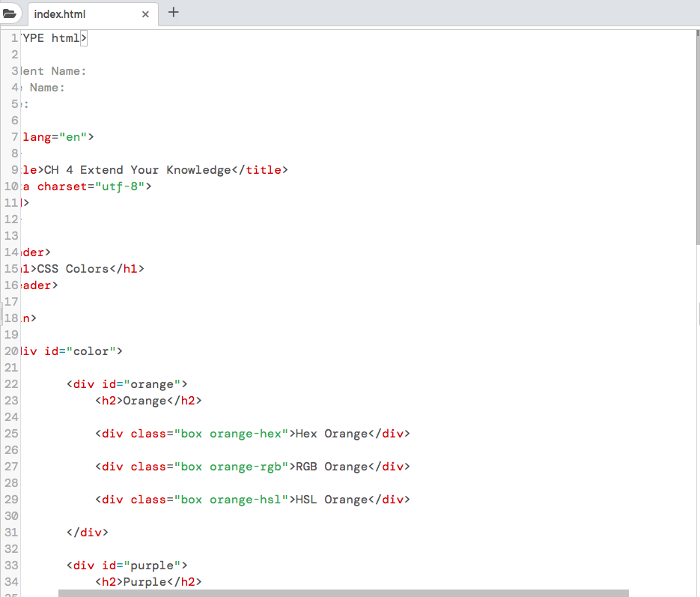Open a new tab using the plus button
700x597 pixels.
[x=173, y=11]
